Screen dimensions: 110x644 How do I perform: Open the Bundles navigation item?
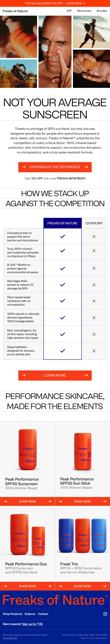point(102,11)
